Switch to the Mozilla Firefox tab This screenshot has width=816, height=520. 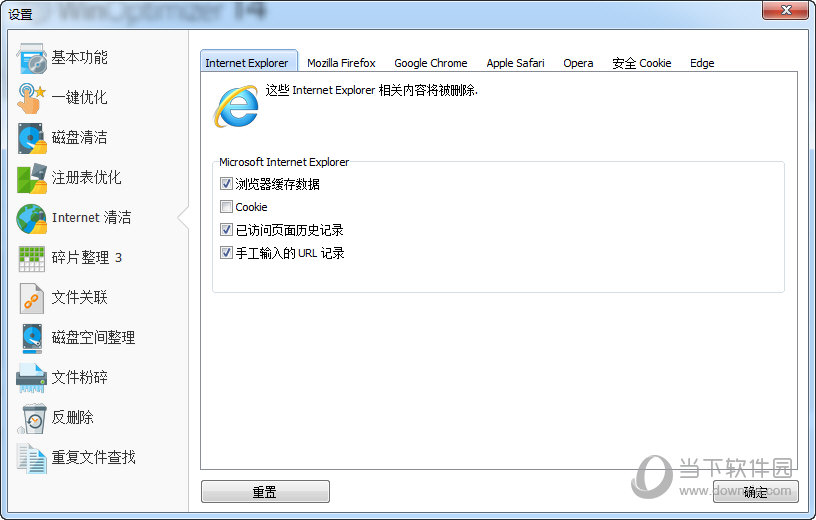pos(341,63)
